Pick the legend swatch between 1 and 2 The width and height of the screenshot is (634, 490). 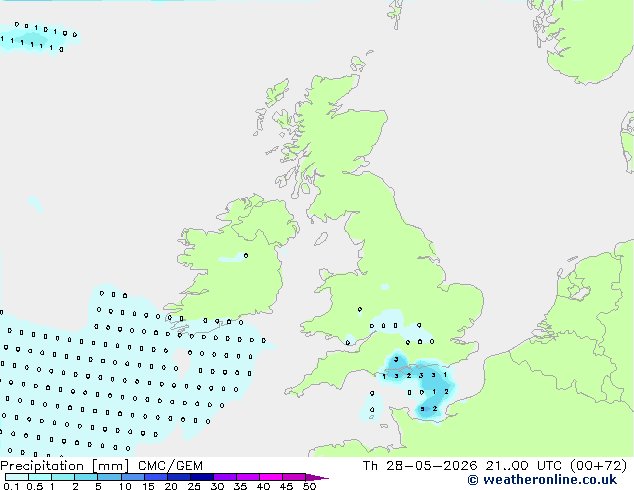[63, 477]
